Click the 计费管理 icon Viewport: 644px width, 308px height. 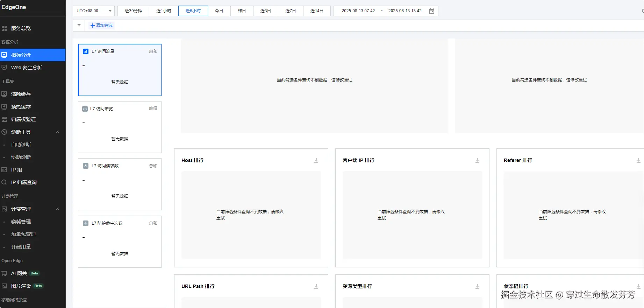[x=4, y=209]
